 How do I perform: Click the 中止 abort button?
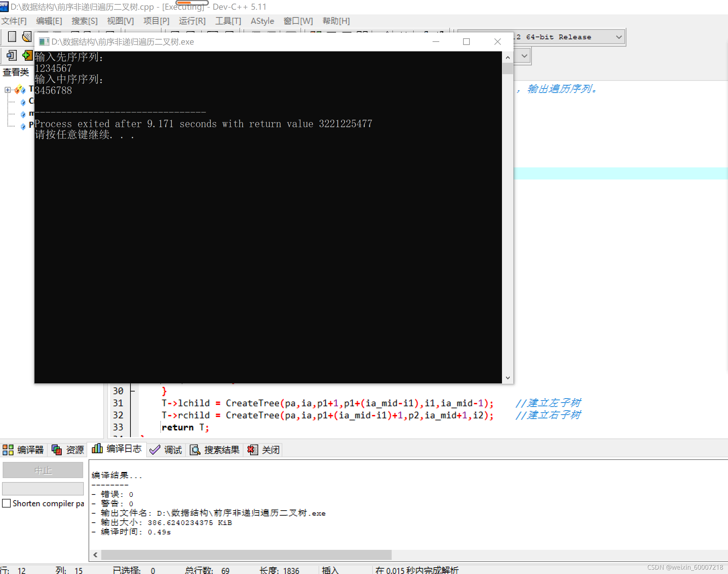43,470
